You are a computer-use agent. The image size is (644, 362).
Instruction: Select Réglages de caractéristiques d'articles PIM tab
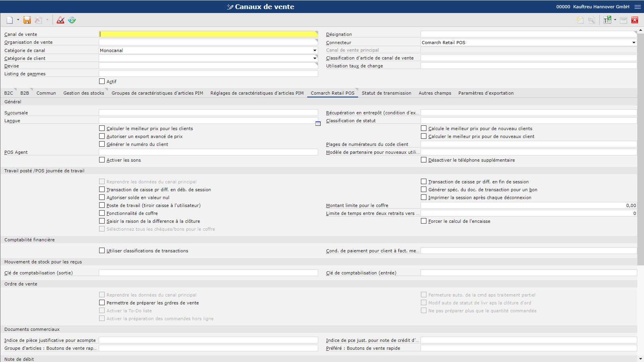[x=257, y=93]
